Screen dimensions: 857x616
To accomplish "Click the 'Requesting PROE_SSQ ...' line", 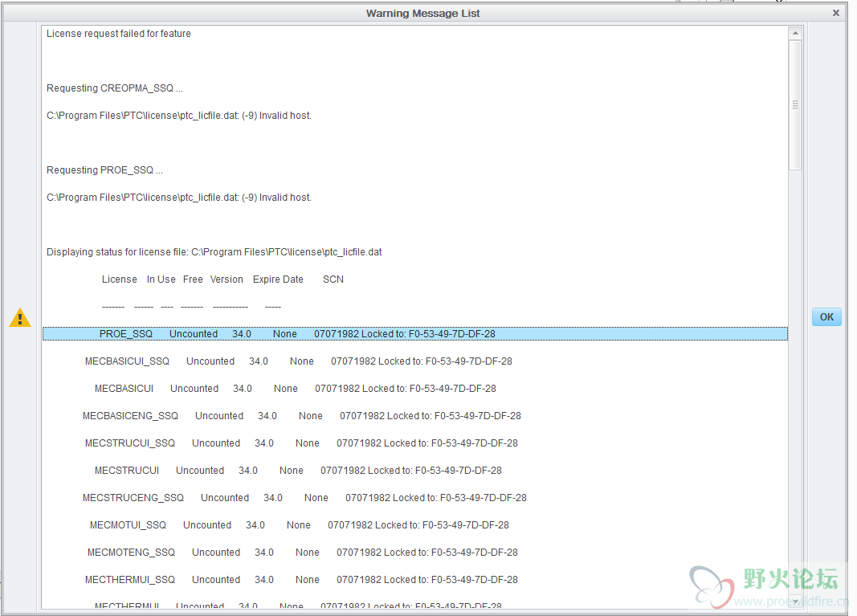I will (104, 170).
